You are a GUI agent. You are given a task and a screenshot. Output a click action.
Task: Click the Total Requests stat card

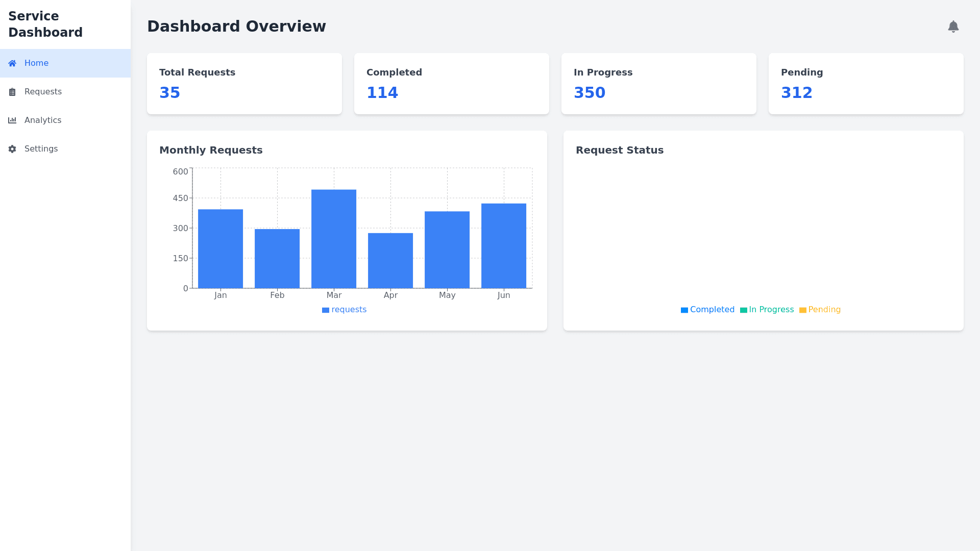coord(244,84)
